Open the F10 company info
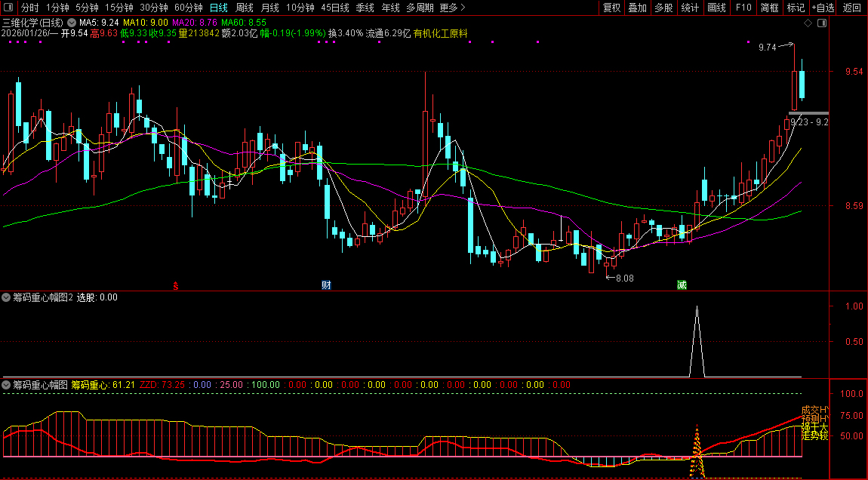868x480 pixels. (743, 8)
